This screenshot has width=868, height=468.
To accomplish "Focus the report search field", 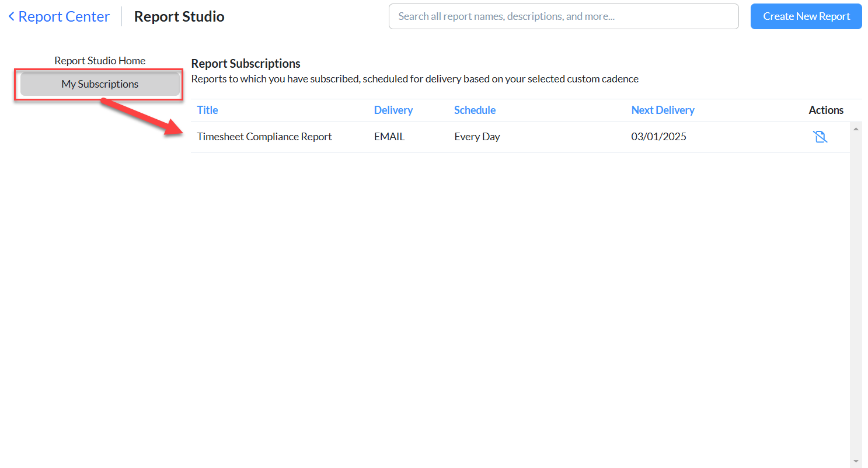I will 564,16.
